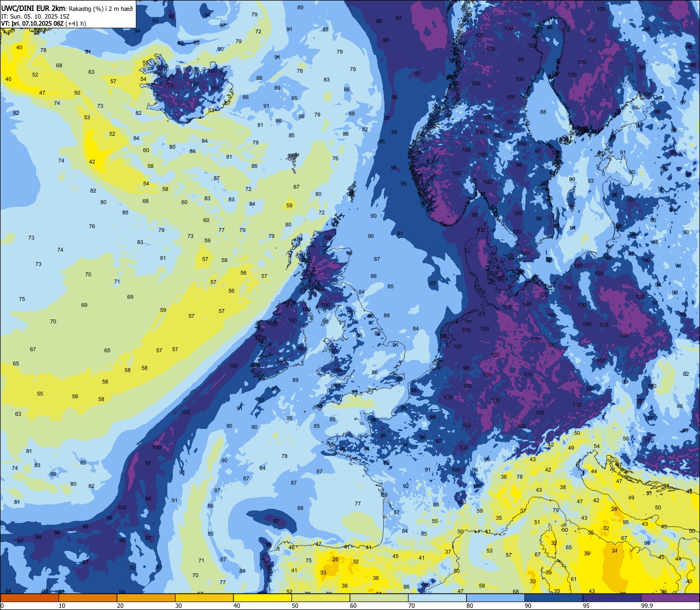Select the 20–30 legend color segment
700x610 pixels.
coord(146,598)
